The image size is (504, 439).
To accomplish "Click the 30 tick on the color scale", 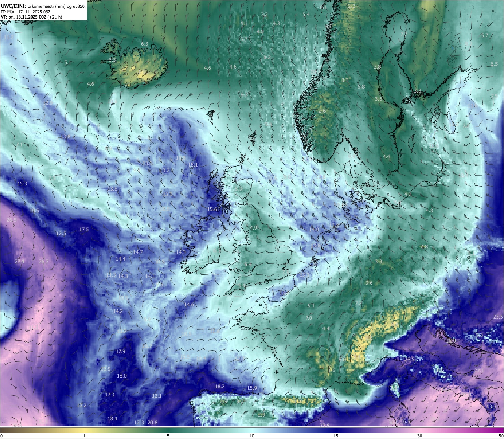I will 420,436.
